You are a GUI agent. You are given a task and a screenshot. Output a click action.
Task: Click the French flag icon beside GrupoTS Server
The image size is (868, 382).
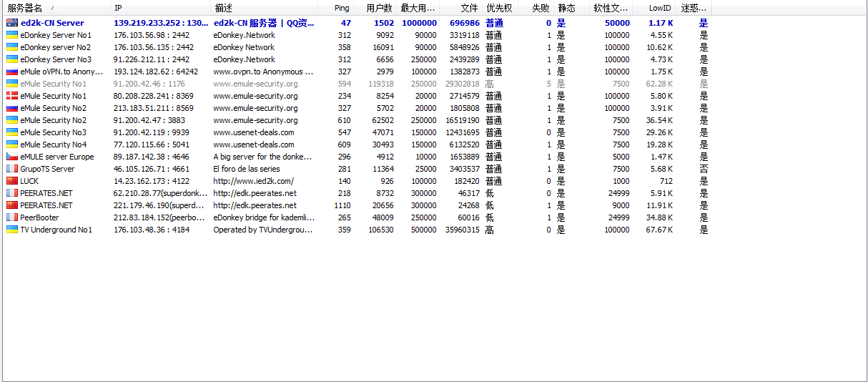(x=11, y=169)
